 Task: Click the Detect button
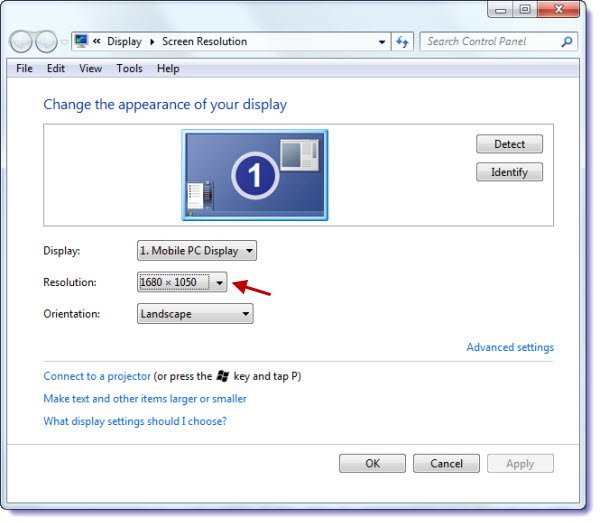pos(509,144)
